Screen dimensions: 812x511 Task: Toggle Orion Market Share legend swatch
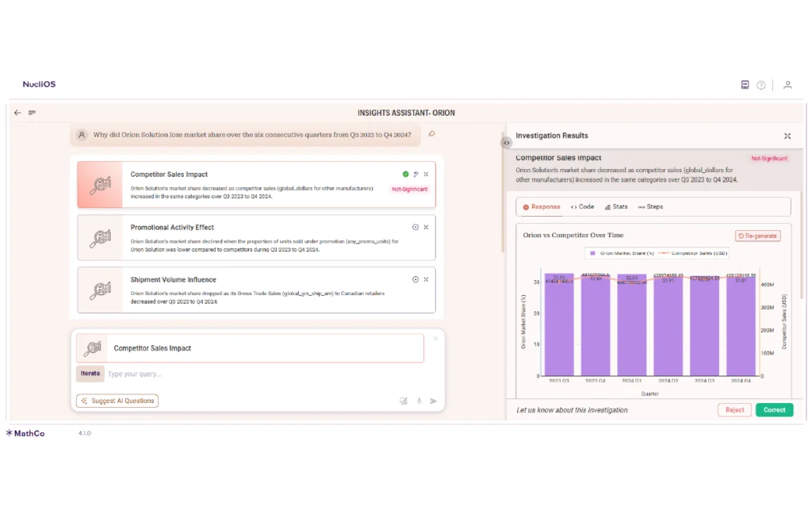[593, 253]
